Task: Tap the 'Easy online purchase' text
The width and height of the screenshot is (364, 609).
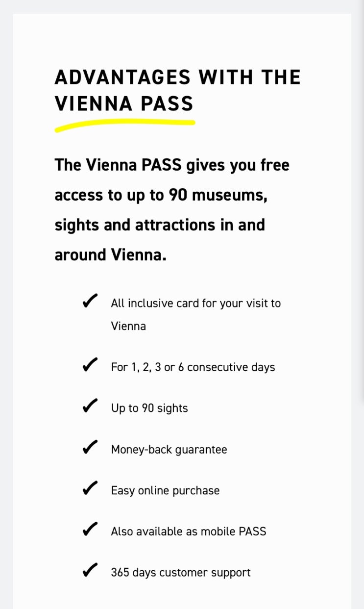Action: 165,491
